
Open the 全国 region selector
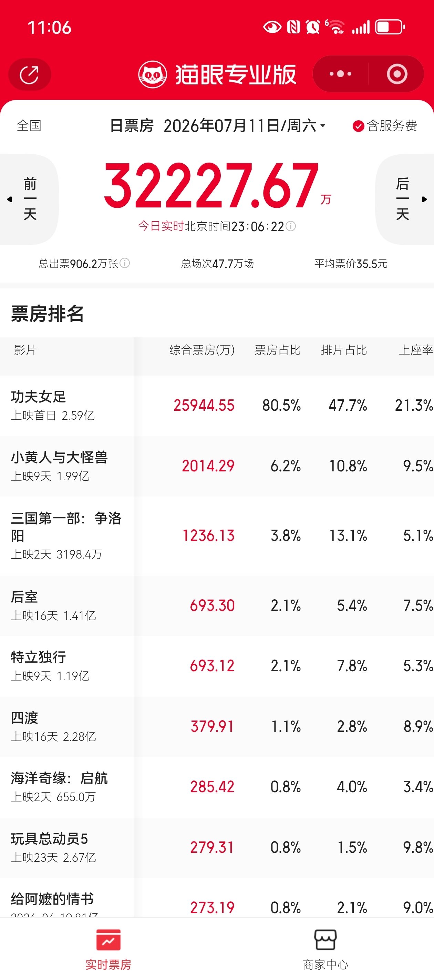[x=29, y=125]
